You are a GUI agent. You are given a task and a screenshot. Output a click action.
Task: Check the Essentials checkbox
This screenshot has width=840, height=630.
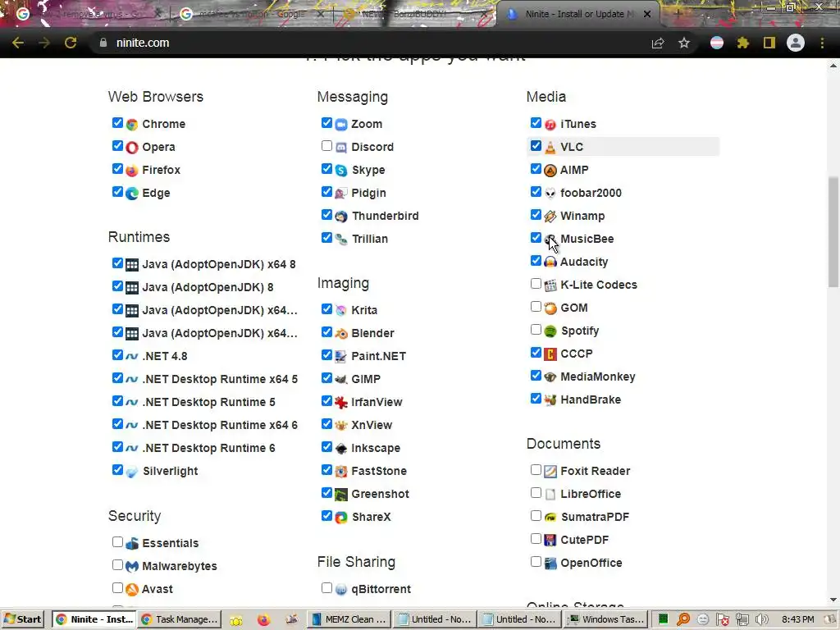(x=117, y=541)
